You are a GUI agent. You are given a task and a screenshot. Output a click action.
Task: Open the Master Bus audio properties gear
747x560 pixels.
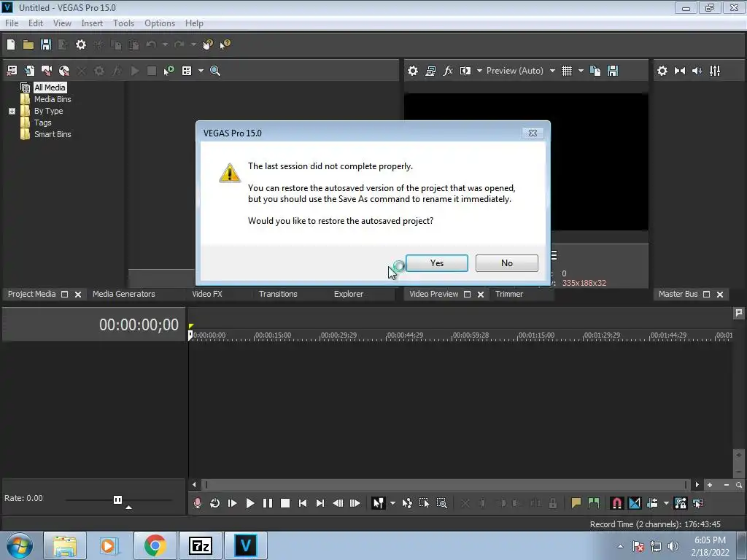tap(662, 71)
